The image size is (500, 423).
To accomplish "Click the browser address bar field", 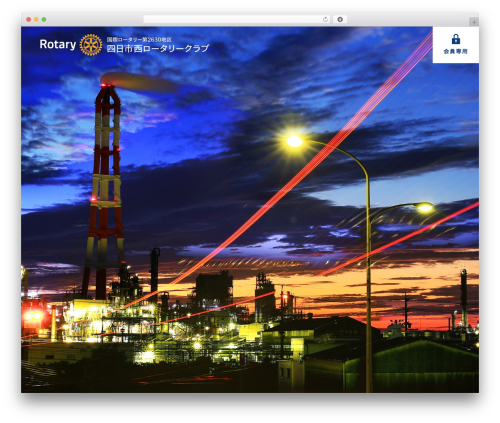I will pos(237,20).
